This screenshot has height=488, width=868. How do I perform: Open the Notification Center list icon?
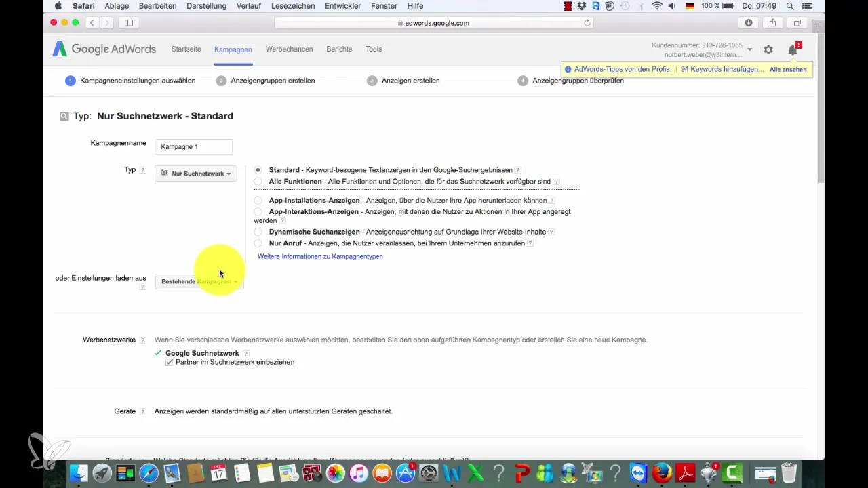808,6
